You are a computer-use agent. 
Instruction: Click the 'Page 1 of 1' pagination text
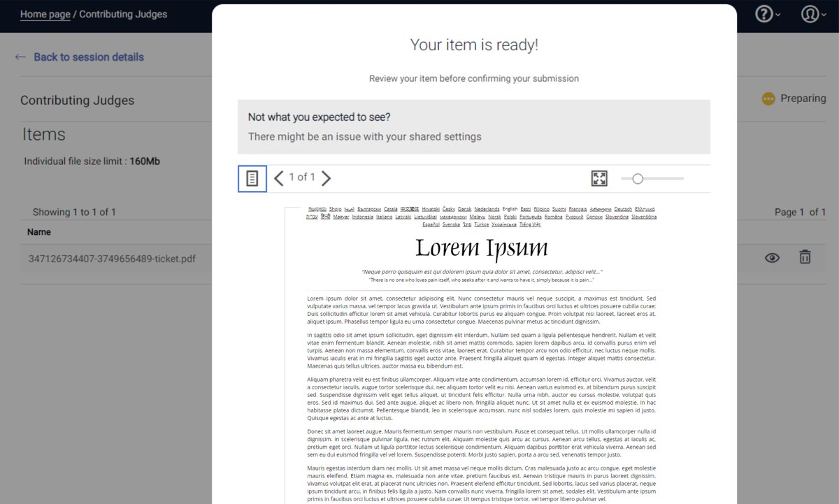coord(801,212)
